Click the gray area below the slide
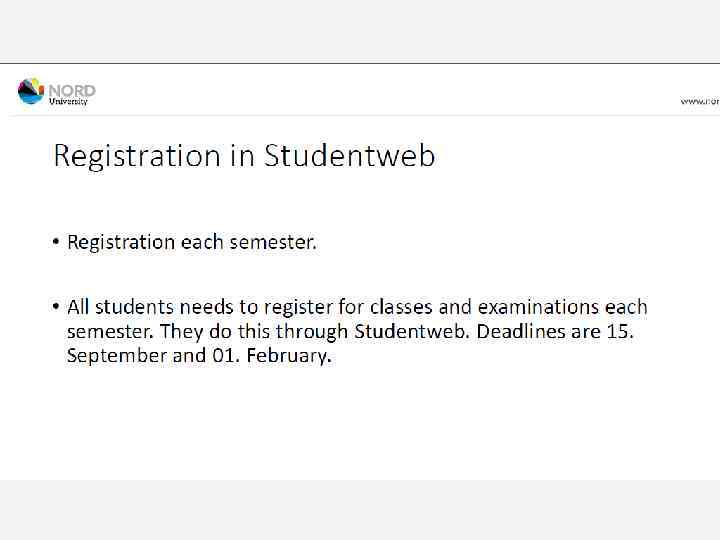Viewport: 720px width, 540px height. coord(360,510)
